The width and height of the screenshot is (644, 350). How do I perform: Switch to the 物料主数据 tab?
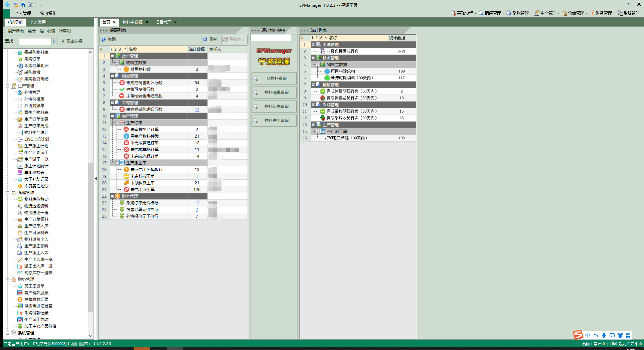click(132, 22)
